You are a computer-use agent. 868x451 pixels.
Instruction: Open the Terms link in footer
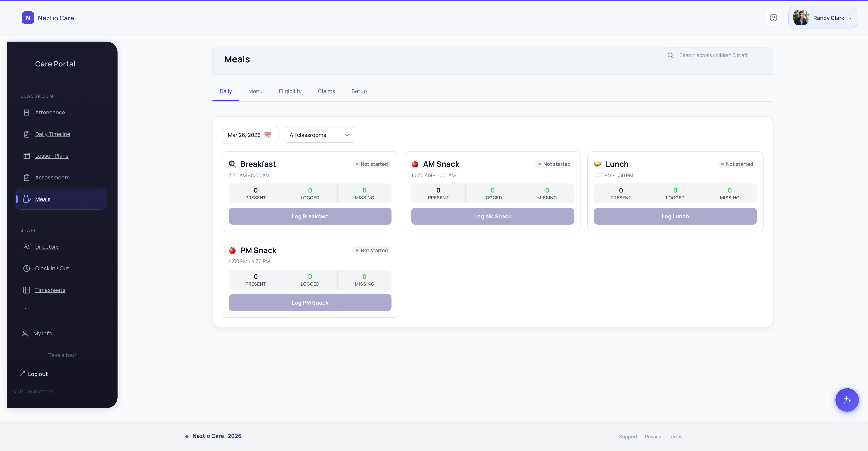point(675,436)
